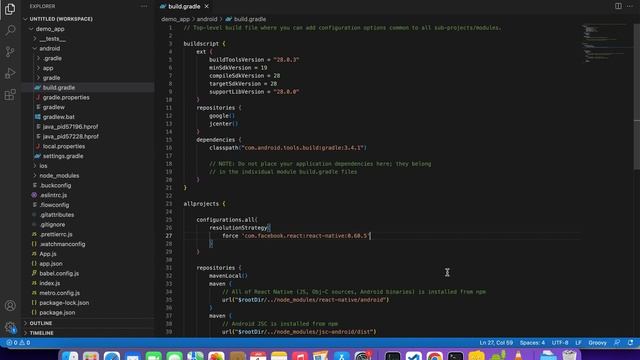Screen dimensions: 640x360
Task: Open the Explorer view in activity bar
Action: 10,9
